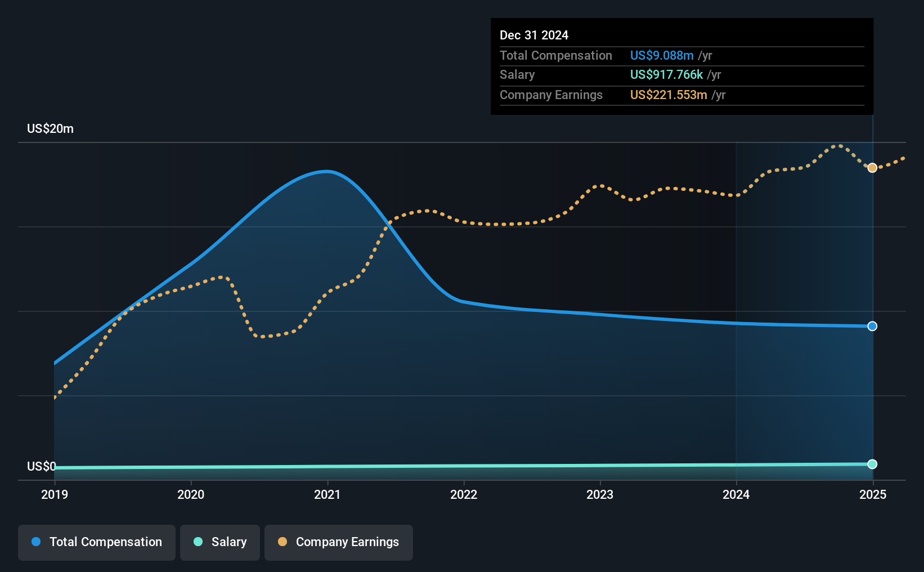
Task: Toggle the Salary legend button
Action: pos(220,542)
